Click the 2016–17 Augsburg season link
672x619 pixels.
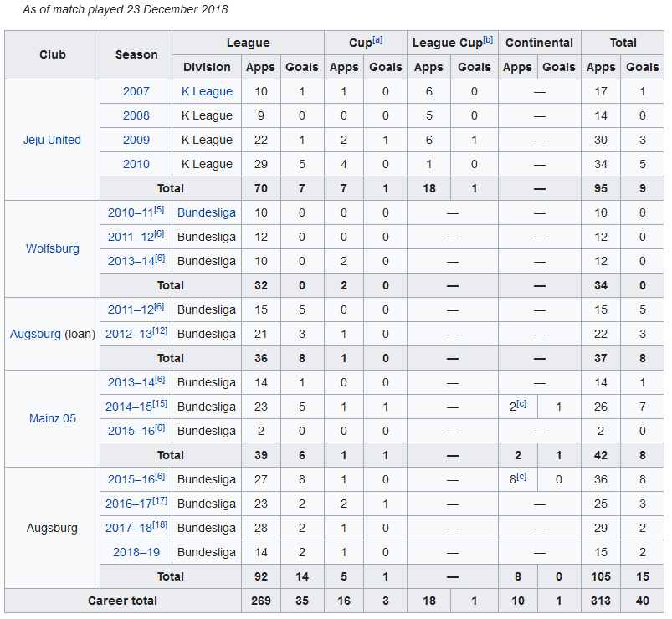[128, 504]
